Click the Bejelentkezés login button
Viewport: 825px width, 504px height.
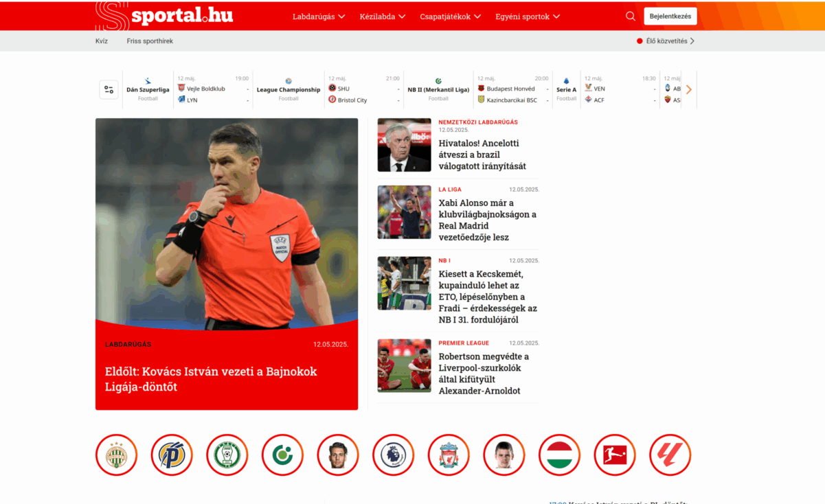pos(670,16)
